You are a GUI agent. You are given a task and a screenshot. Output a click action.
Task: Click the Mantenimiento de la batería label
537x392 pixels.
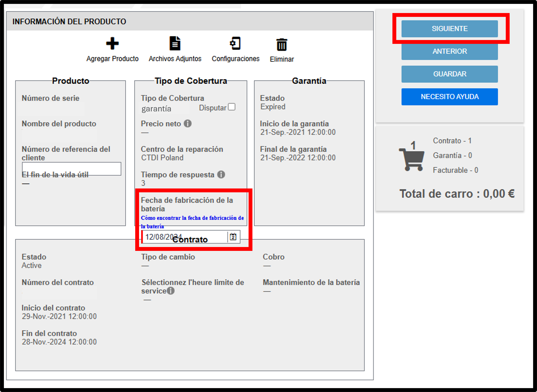[x=311, y=282]
